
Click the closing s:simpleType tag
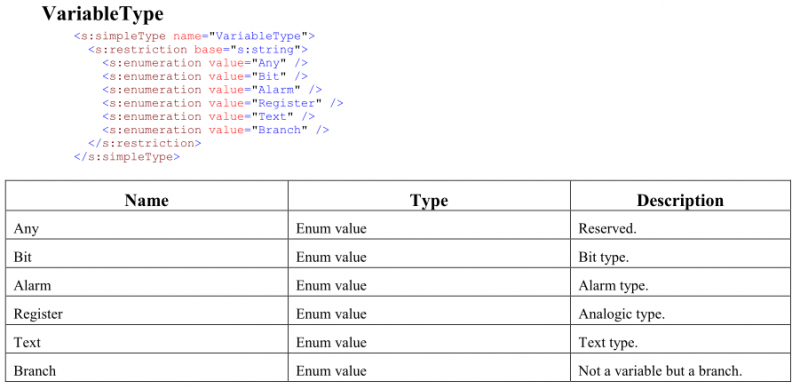click(x=127, y=157)
